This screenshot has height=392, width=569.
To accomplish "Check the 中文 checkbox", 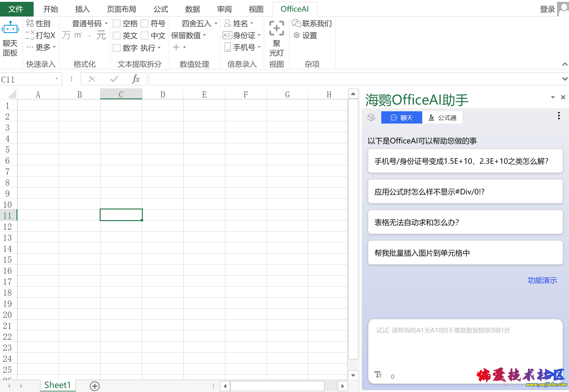I will 145,36.
